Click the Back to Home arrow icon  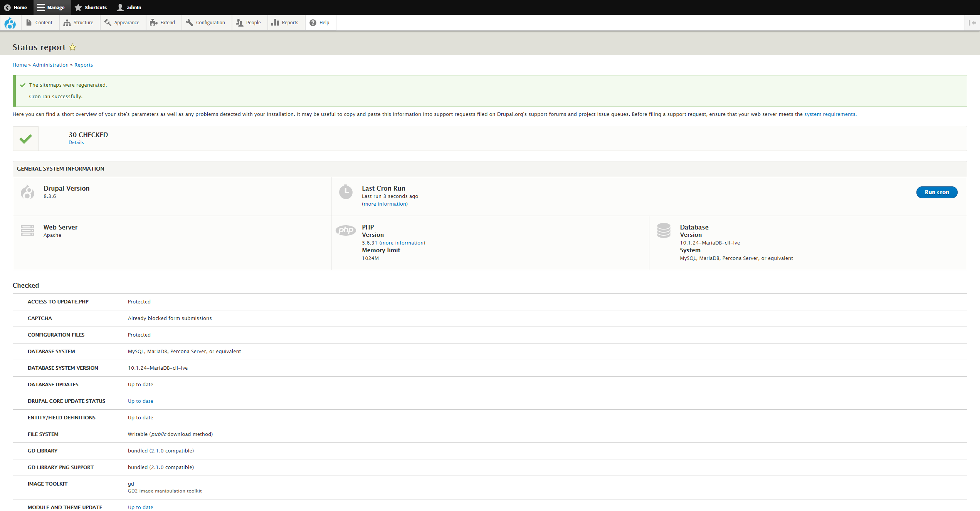(7, 7)
